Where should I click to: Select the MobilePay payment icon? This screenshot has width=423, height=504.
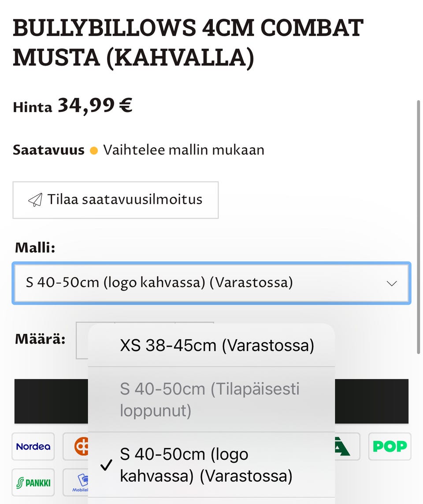(81, 482)
